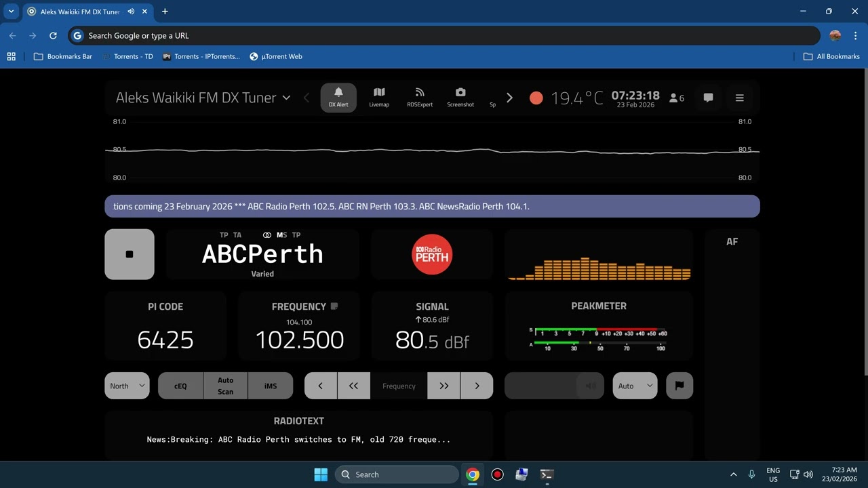Open the North antenna dropdown
The height and width of the screenshot is (488, 868).
[x=127, y=386]
